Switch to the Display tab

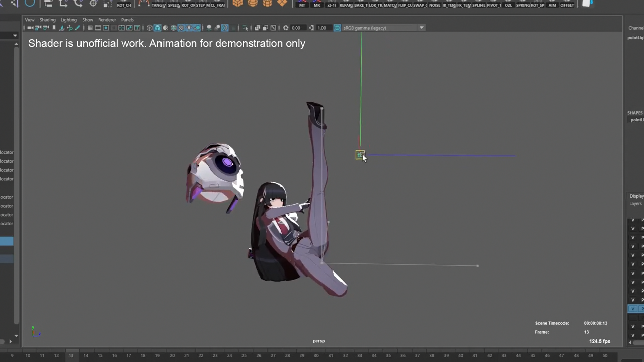click(x=636, y=196)
